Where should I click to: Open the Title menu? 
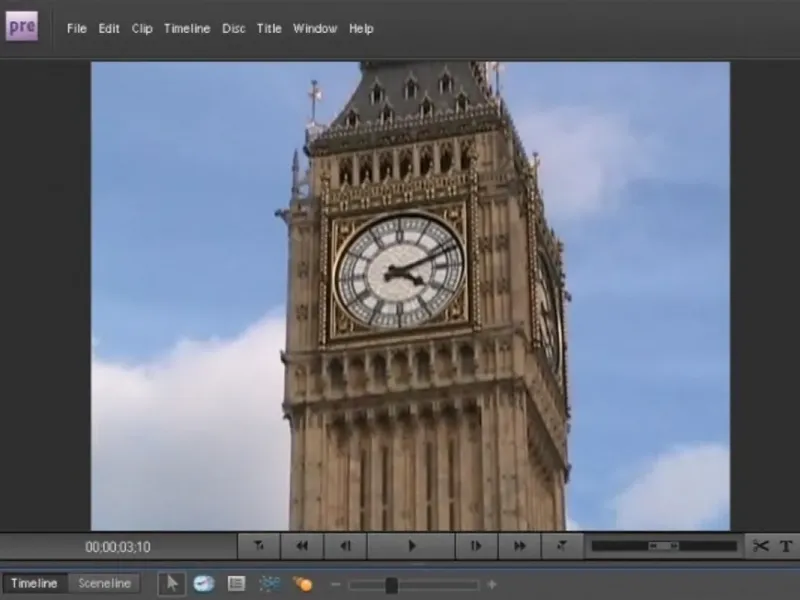pyautogui.click(x=269, y=29)
